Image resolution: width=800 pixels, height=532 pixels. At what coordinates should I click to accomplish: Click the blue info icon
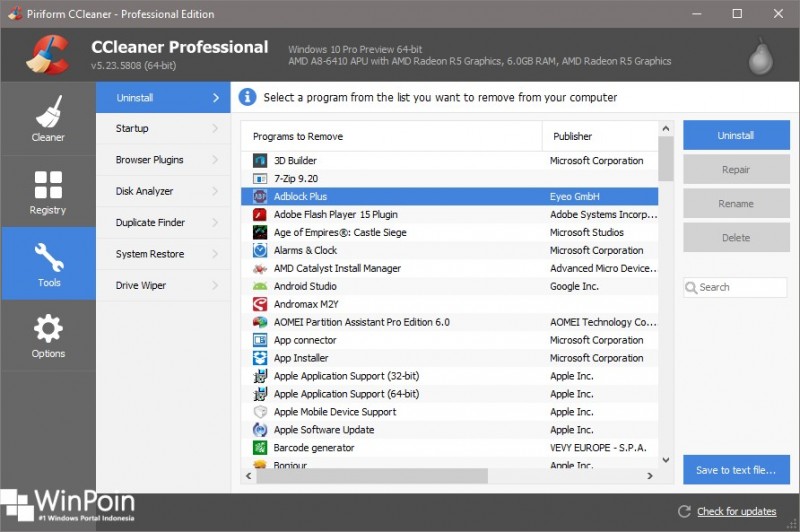pos(247,96)
